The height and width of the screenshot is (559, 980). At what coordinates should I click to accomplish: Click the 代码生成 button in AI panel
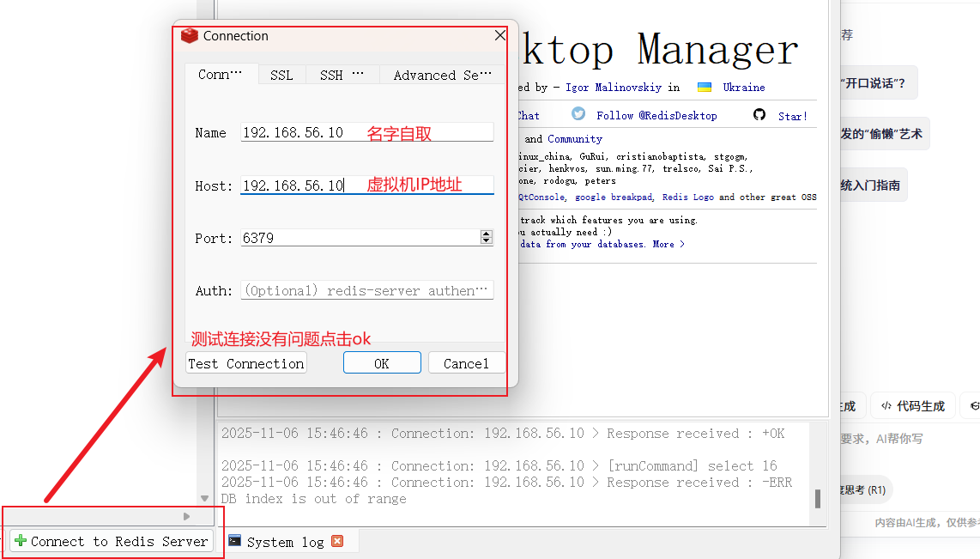coord(912,406)
